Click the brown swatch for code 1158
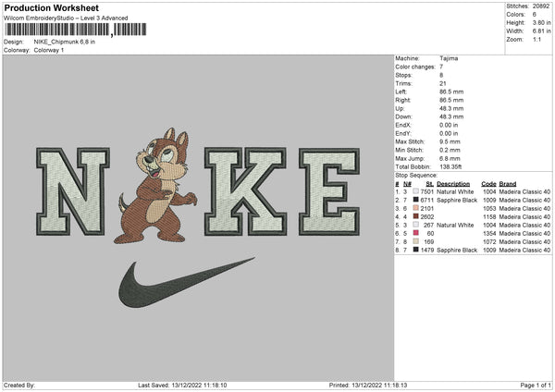The height and width of the screenshot is (392, 555). pos(416,216)
